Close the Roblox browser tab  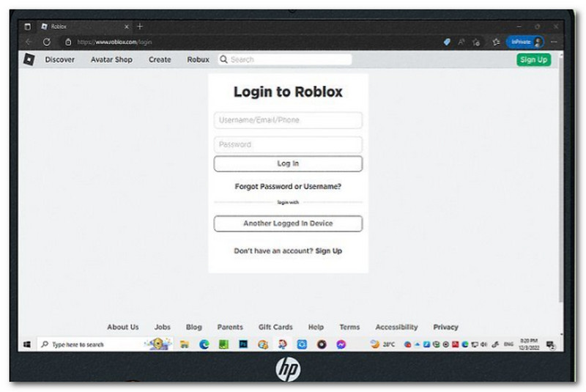[126, 26]
